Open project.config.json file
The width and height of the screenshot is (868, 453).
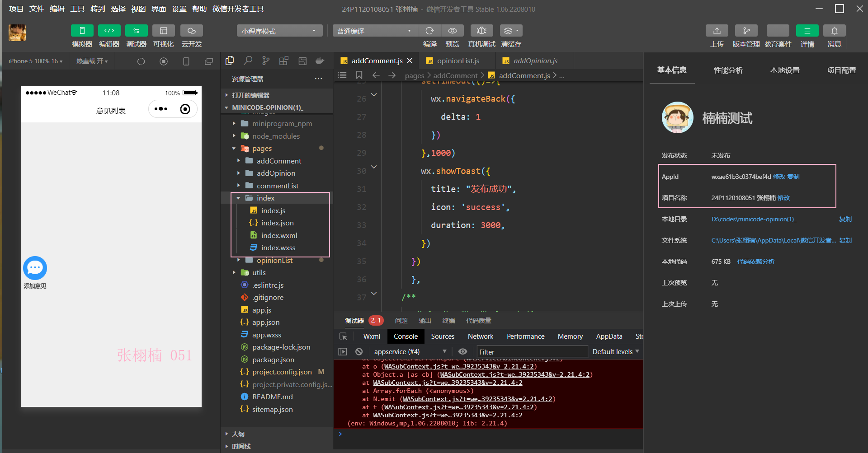[x=282, y=372]
